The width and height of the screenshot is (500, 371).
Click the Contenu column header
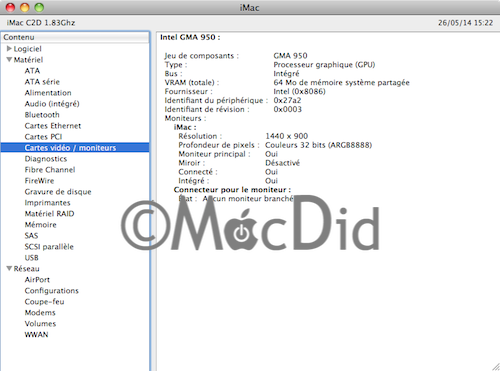pyautogui.click(x=75, y=37)
